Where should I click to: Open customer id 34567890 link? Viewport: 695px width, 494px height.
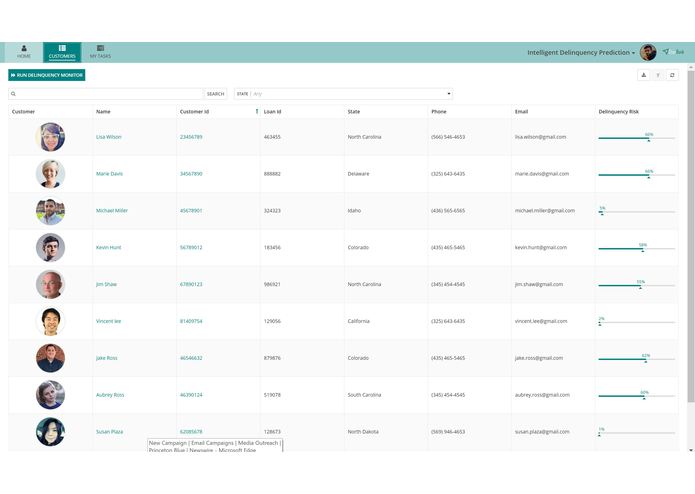click(191, 174)
